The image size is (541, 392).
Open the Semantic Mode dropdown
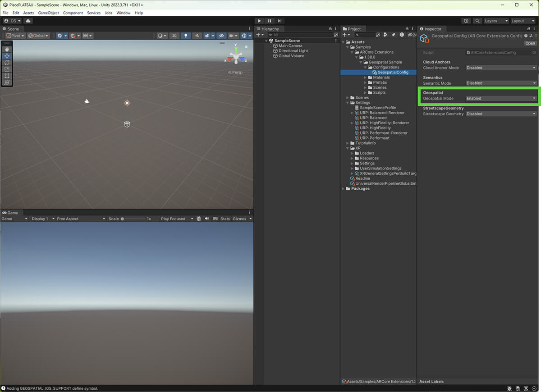pyautogui.click(x=501, y=83)
